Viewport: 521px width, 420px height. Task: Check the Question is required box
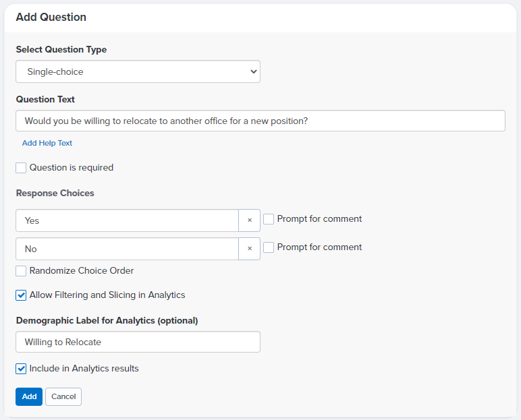click(x=21, y=168)
